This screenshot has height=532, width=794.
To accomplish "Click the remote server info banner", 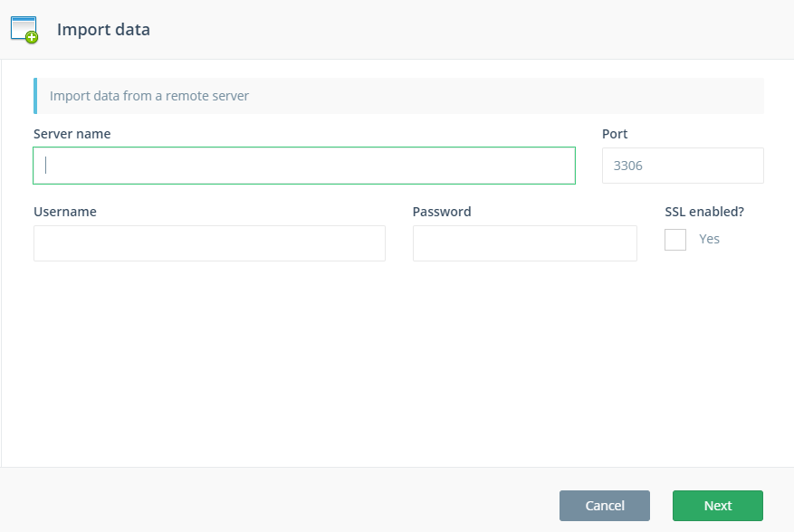I will (x=398, y=96).
